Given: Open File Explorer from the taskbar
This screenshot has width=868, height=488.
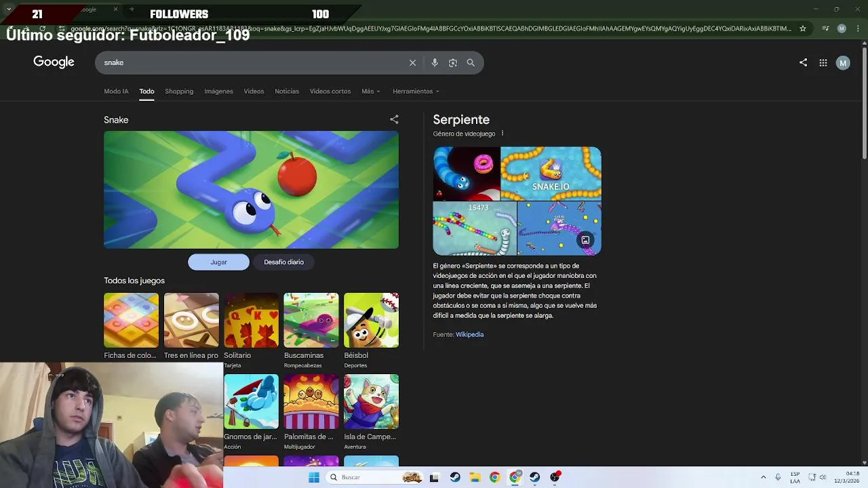Looking at the screenshot, I should [475, 477].
